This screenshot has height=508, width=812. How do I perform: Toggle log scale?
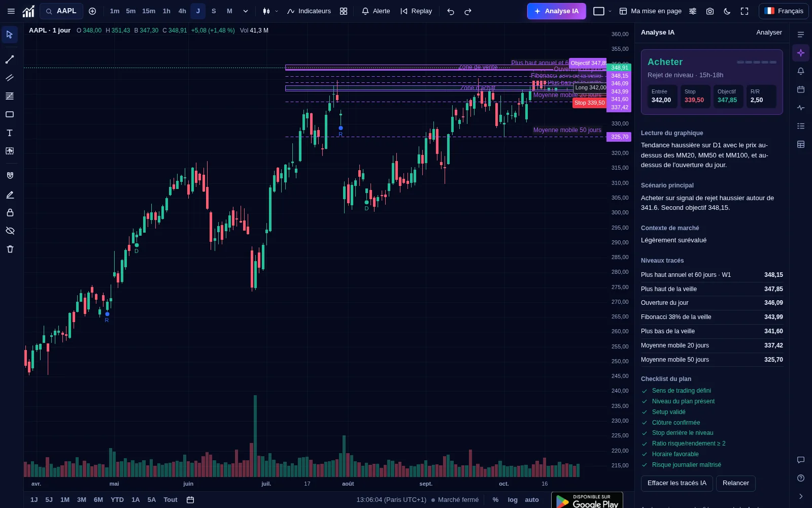point(513,500)
